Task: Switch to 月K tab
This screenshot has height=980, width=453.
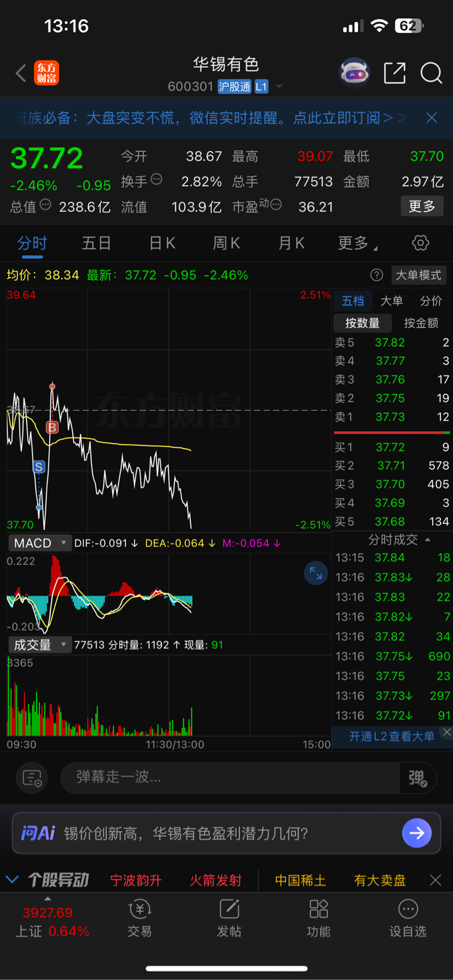Action: coord(291,243)
